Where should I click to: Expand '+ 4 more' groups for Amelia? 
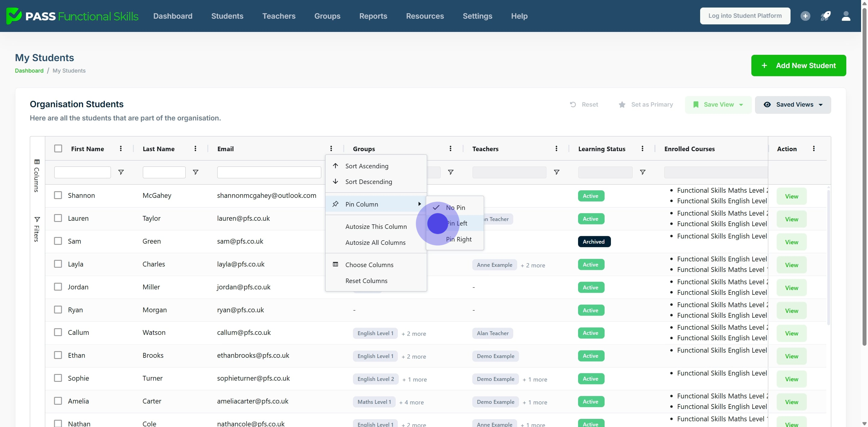click(411, 402)
